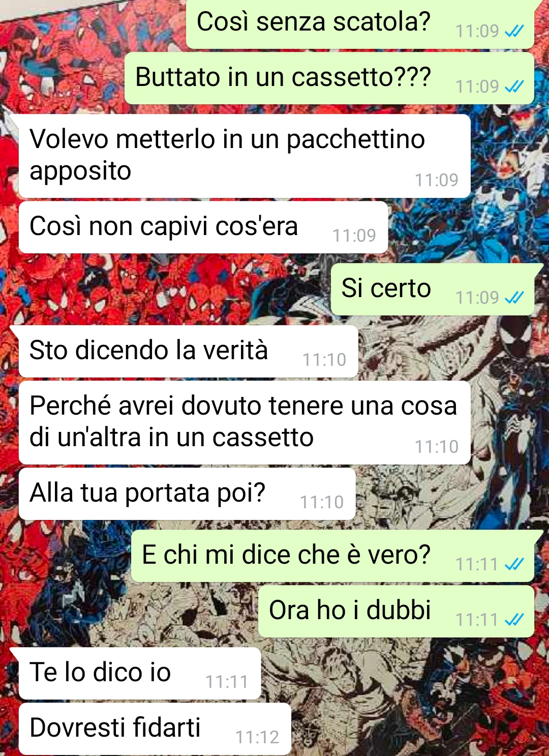549x756 pixels.
Task: Select the 'Buttato in un cassetto???' message
Action: click(329, 78)
